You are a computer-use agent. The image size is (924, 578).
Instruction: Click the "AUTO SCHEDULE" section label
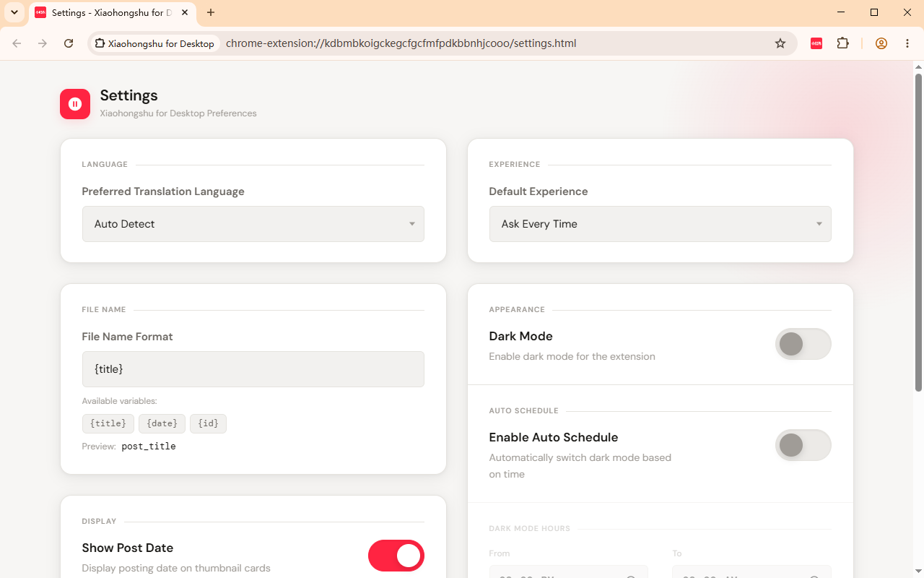[524, 411]
